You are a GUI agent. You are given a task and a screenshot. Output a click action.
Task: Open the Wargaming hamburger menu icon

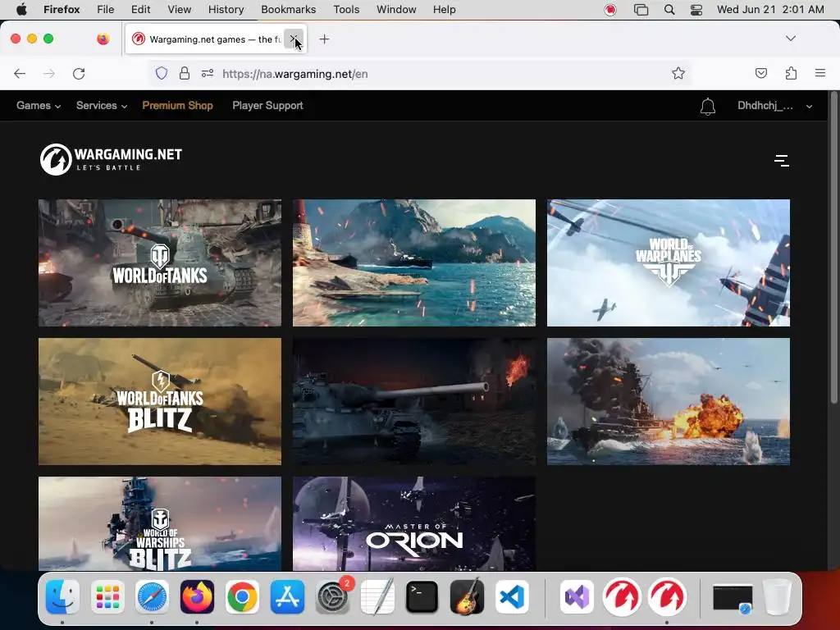782,160
